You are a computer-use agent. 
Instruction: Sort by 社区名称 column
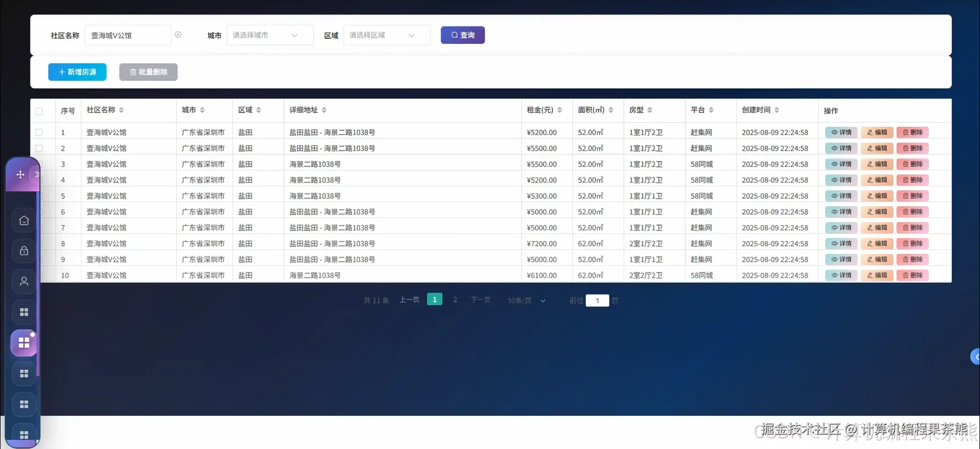coord(122,110)
